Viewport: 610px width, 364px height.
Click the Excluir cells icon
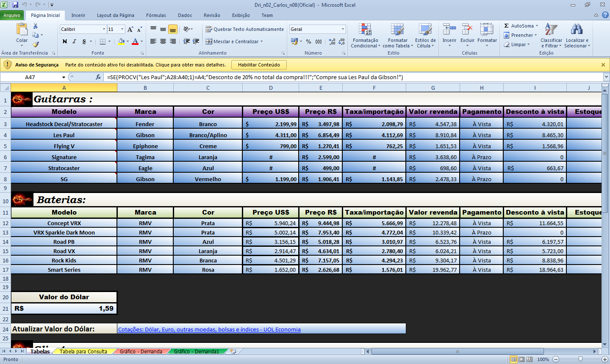467,30
